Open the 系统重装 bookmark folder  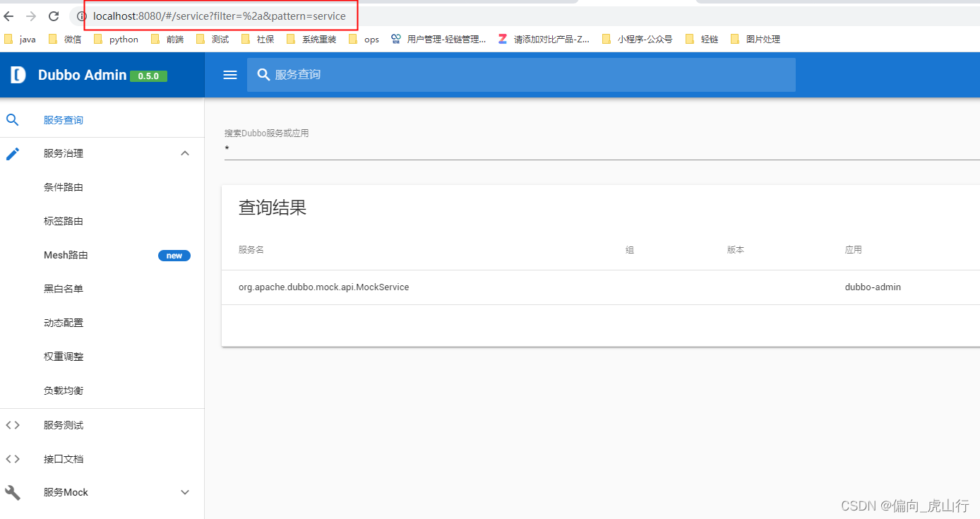311,40
